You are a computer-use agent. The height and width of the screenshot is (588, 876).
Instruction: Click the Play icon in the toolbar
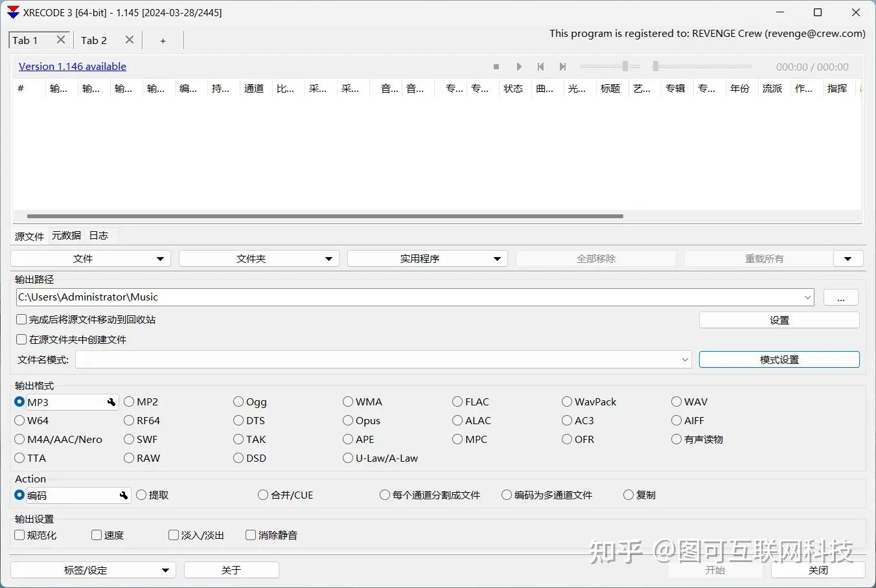518,66
